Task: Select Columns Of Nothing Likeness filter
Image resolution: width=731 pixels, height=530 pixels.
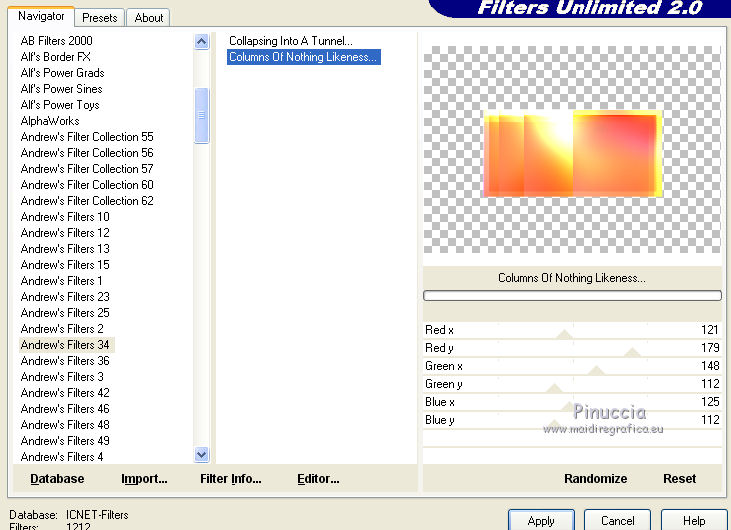Action: pos(303,57)
